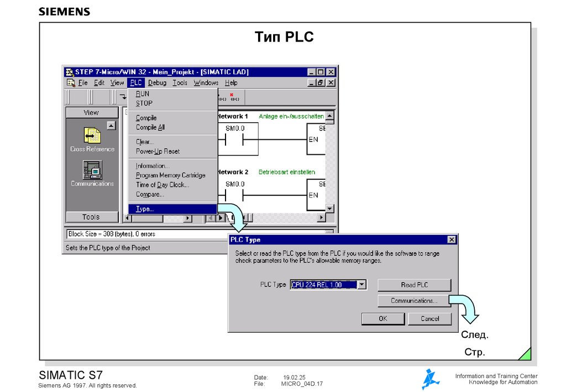The width and height of the screenshot is (566, 392).
Task: Restore the inner SIMATIC LAD document window
Action: 321,83
